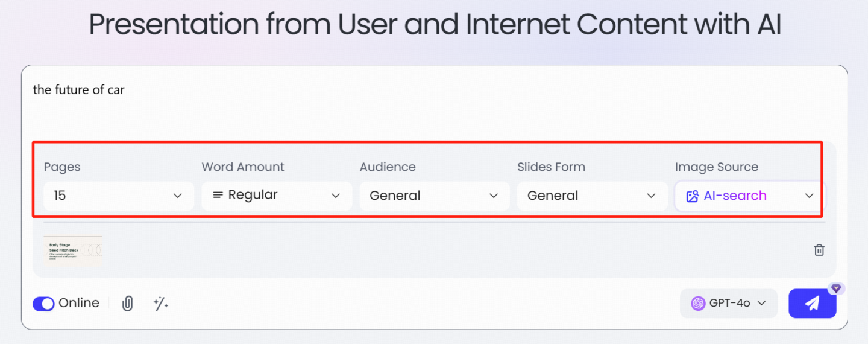This screenshot has width=868, height=344.
Task: Delete the uploaded template with trash icon
Action: click(x=819, y=250)
